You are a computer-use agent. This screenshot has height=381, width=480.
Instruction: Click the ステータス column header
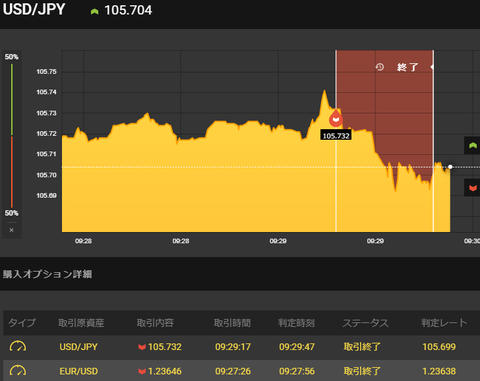tap(366, 323)
